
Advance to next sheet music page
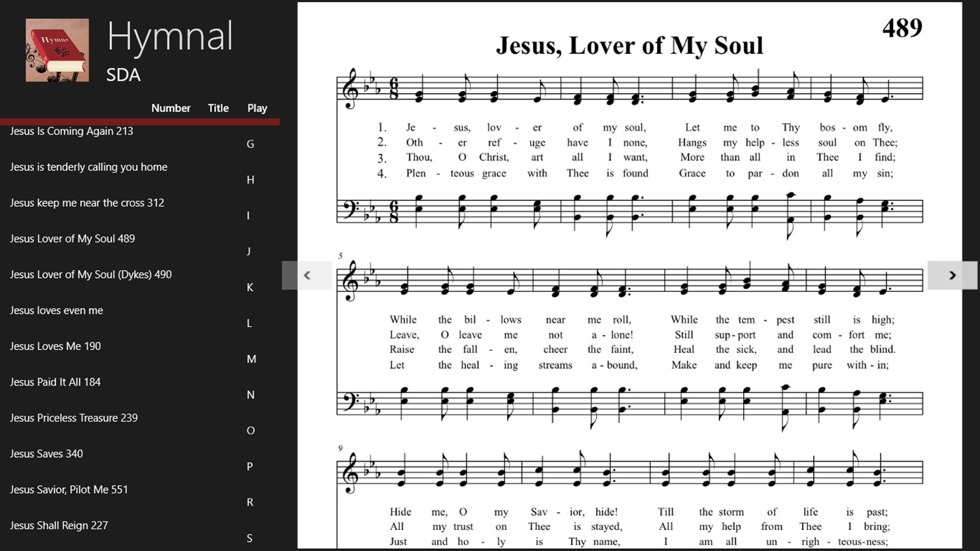click(x=952, y=275)
